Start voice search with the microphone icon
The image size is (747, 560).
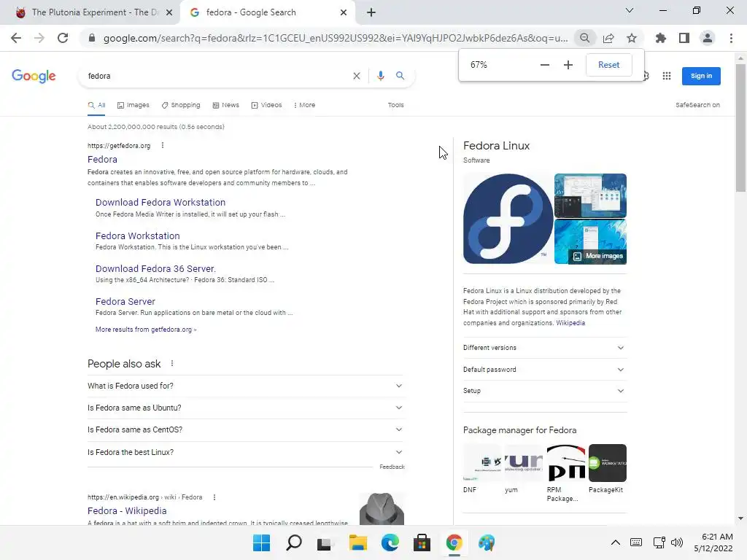[x=381, y=76]
